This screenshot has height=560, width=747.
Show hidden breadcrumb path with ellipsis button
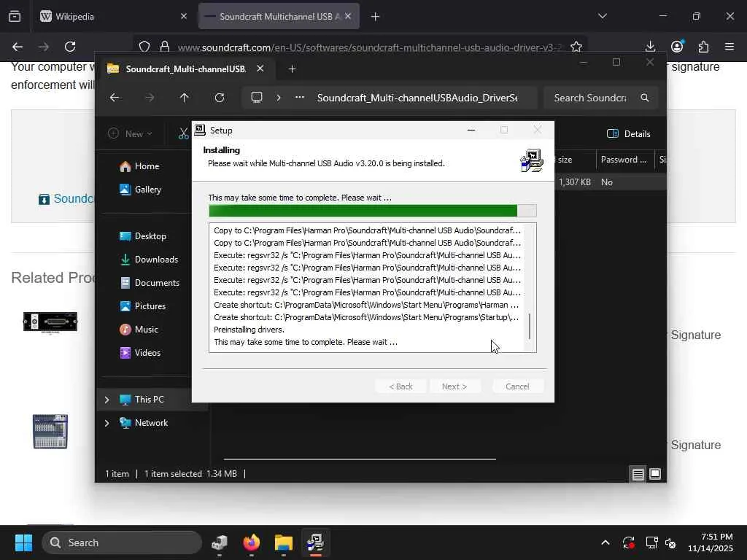point(300,98)
